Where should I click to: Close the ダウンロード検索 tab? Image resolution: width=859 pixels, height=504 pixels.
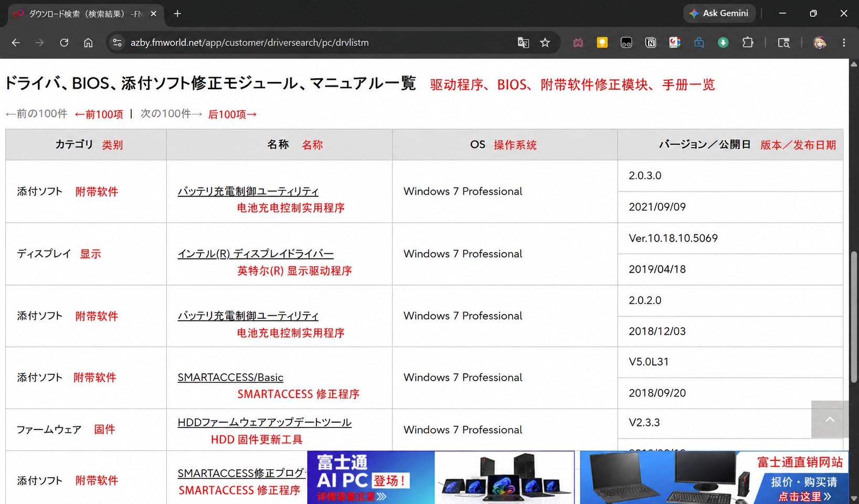pyautogui.click(x=153, y=14)
